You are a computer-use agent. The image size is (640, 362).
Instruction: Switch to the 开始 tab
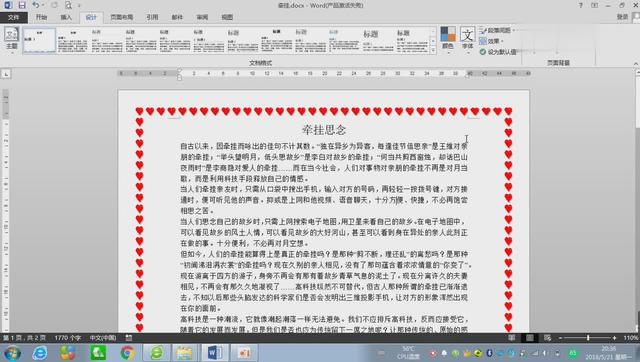point(41,17)
